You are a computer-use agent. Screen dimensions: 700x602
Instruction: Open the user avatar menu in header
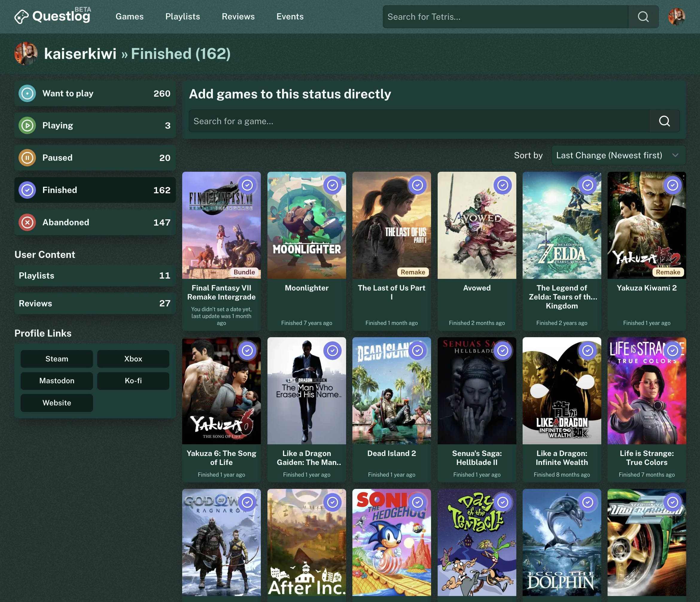(x=677, y=16)
